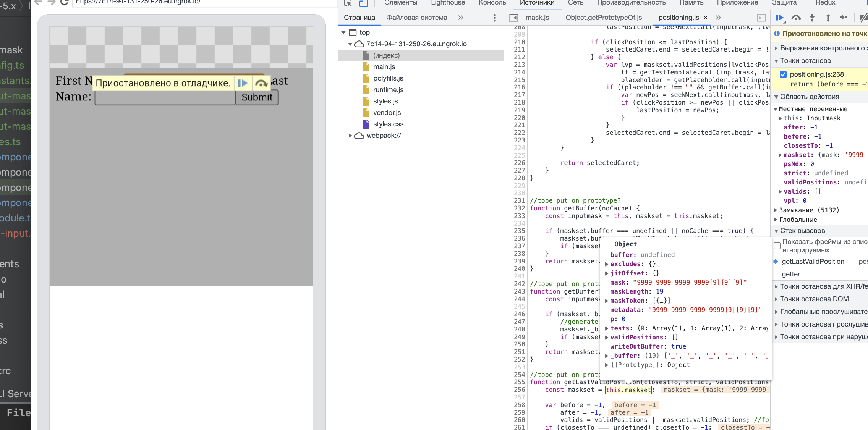Enable showing frames from ignored list
868x430 pixels.
click(x=776, y=246)
